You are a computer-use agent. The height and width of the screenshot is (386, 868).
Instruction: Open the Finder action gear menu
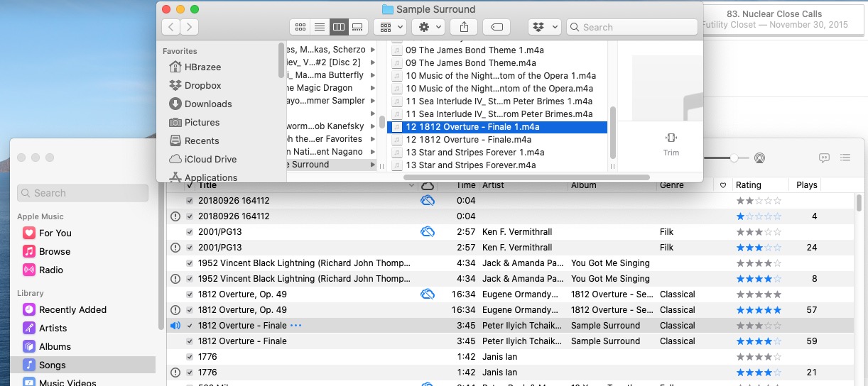429,27
